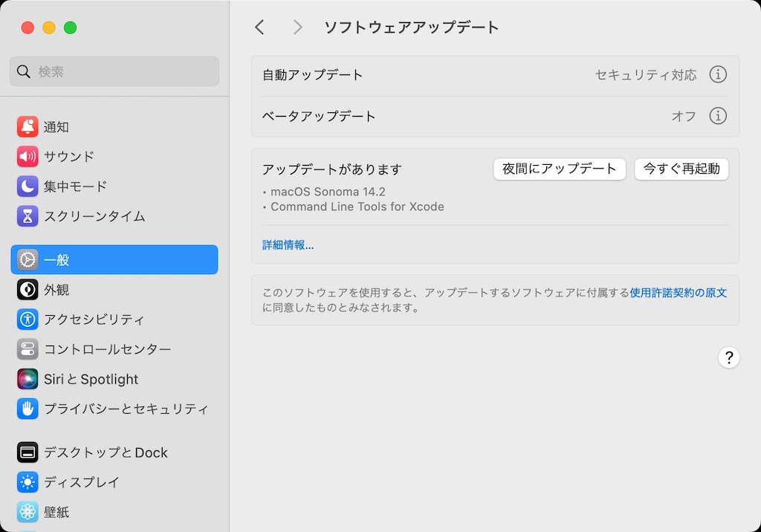The image size is (761, 532).
Task: Go forward with the right chevron
Action: coord(297,27)
